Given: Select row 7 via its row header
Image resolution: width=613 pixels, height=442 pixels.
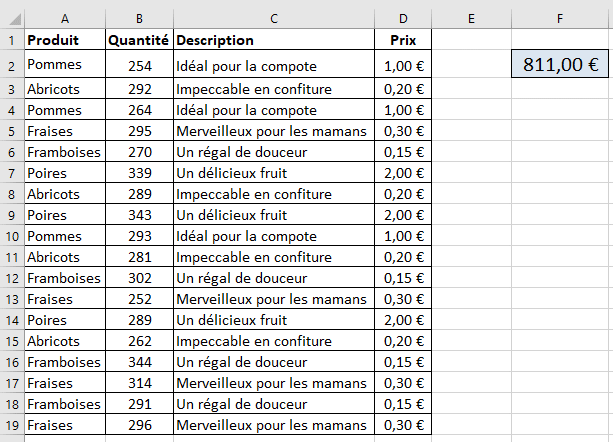Looking at the screenshot, I should 11,172.
